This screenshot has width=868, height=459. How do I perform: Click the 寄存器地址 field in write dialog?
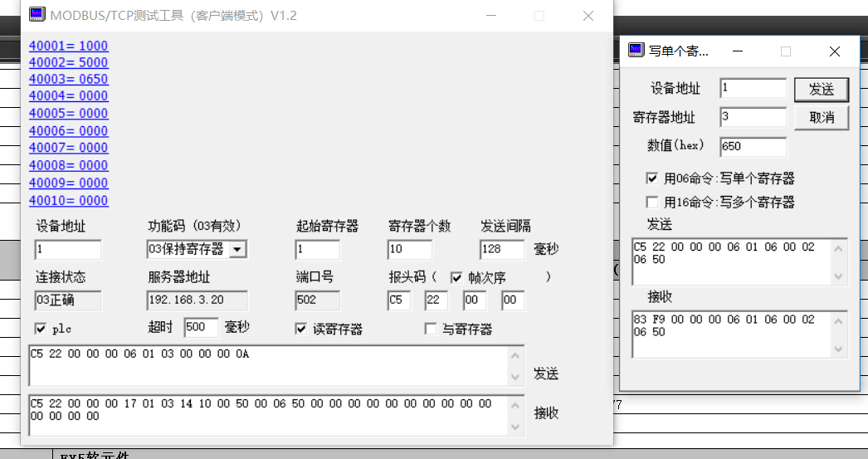[x=753, y=117]
